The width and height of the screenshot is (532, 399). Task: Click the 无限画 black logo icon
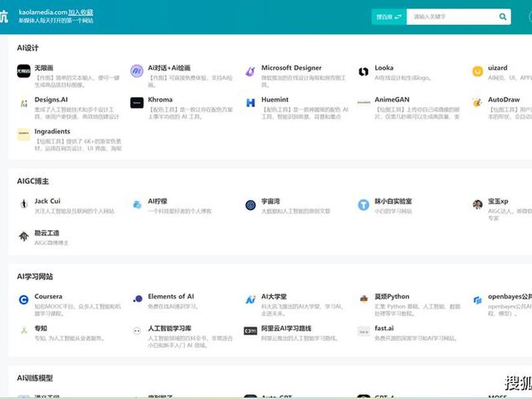[24, 71]
